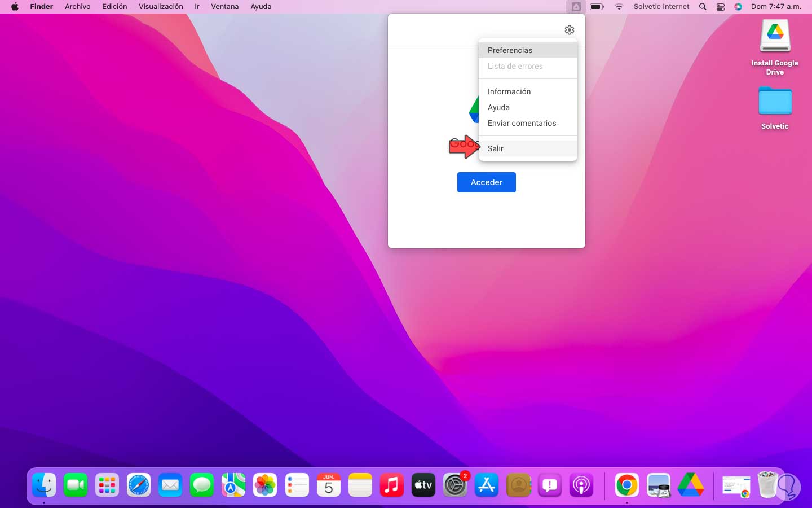The width and height of the screenshot is (812, 508).
Task: Open the Trash in the Dock
Action: click(x=767, y=485)
